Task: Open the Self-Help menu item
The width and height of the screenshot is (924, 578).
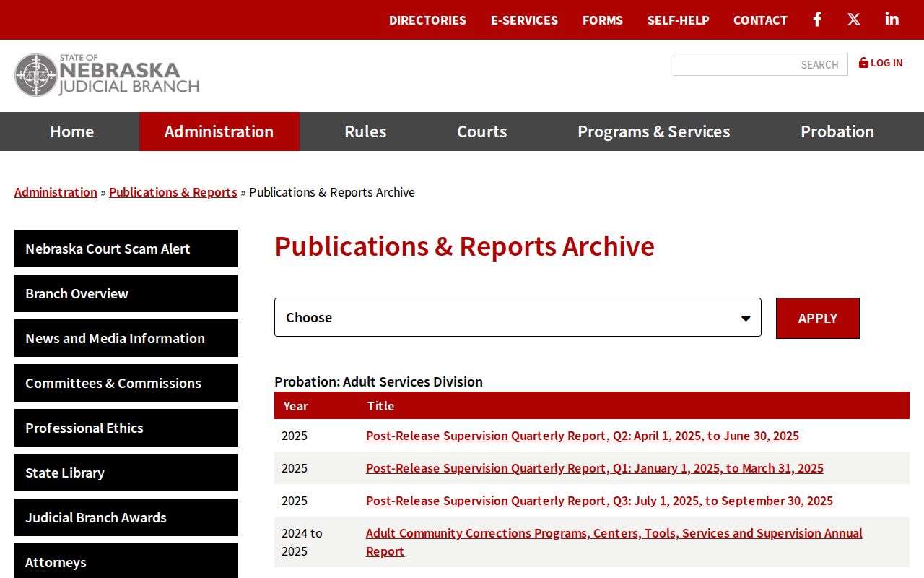Action: tap(679, 20)
